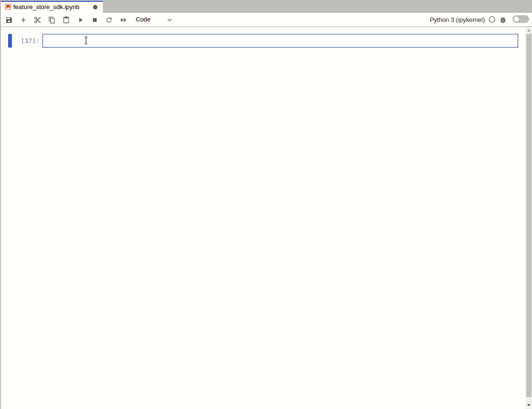Save the notebook with the floppy disk icon
532x409 pixels.
coord(9,20)
